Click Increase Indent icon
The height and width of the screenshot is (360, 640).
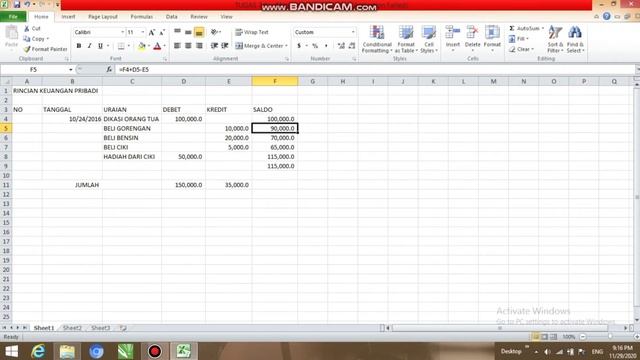pyautogui.click(x=224, y=46)
